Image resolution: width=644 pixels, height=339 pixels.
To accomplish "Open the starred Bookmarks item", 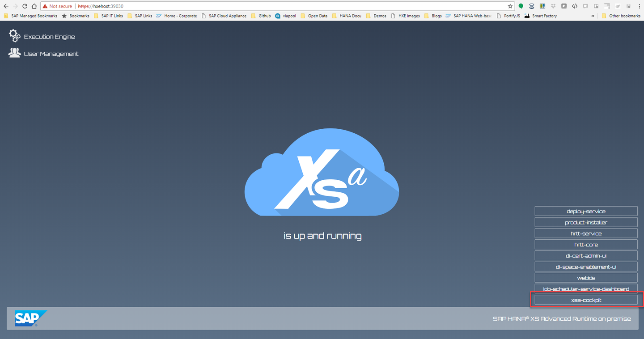I will (76, 16).
